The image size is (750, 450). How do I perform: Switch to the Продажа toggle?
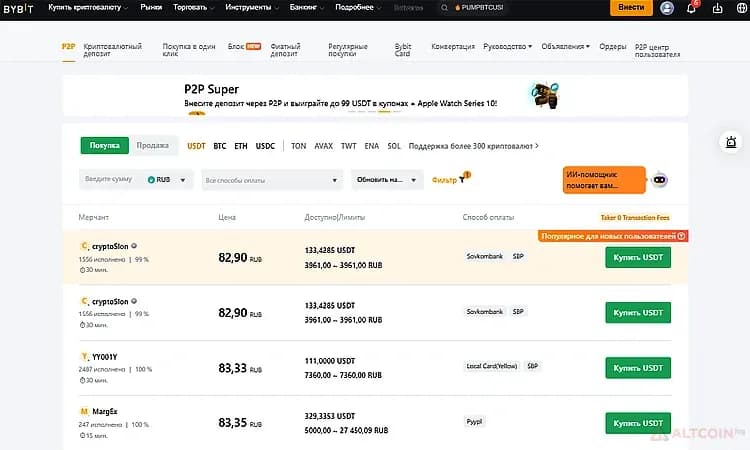click(x=153, y=145)
